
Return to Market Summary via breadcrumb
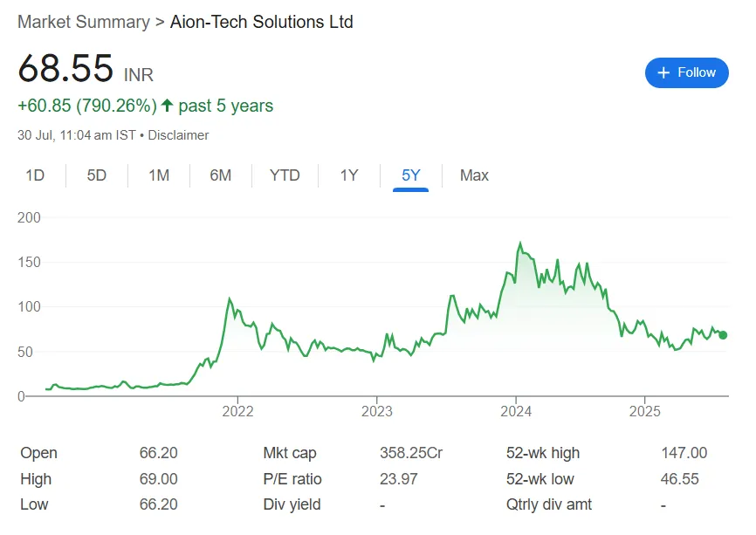(83, 22)
